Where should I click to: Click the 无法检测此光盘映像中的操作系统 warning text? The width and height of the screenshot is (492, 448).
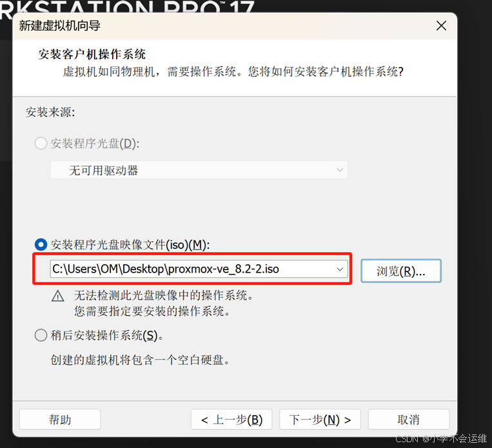(164, 295)
